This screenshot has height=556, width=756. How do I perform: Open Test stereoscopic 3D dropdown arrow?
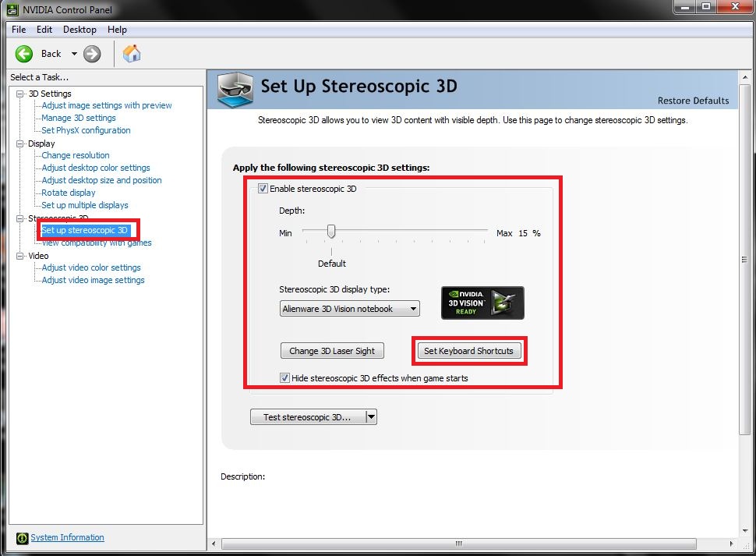pyautogui.click(x=371, y=417)
